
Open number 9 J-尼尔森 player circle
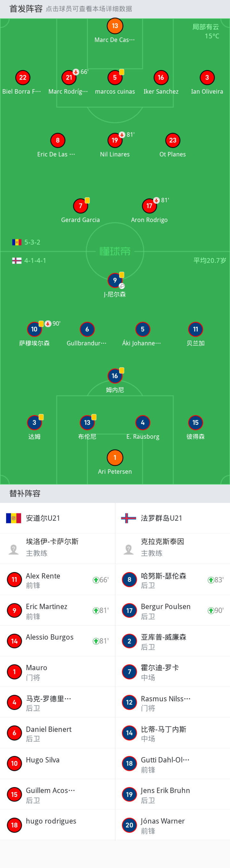[115, 280]
